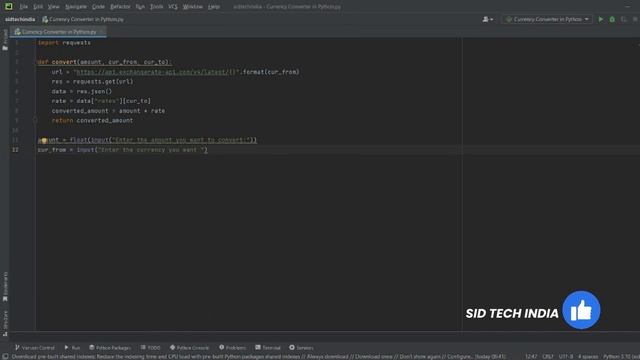Open the Edit menu
640x360 pixels.
pyautogui.click(x=38, y=7)
